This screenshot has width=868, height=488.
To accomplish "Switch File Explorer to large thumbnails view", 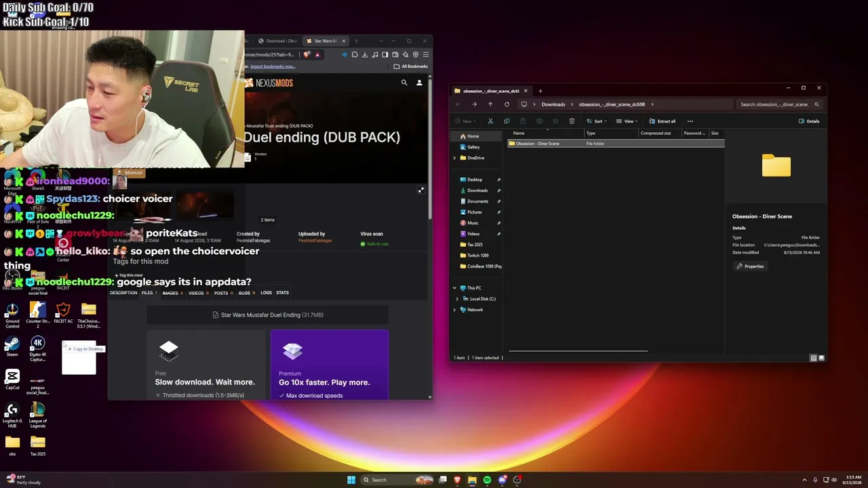I will [822, 358].
